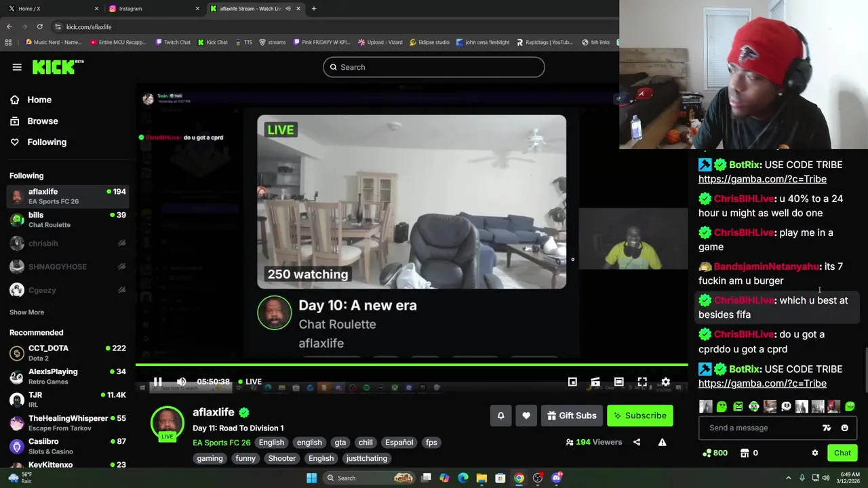Click the 7TV emote icon in chat box
Screen dimensions: 868x488
827,428
